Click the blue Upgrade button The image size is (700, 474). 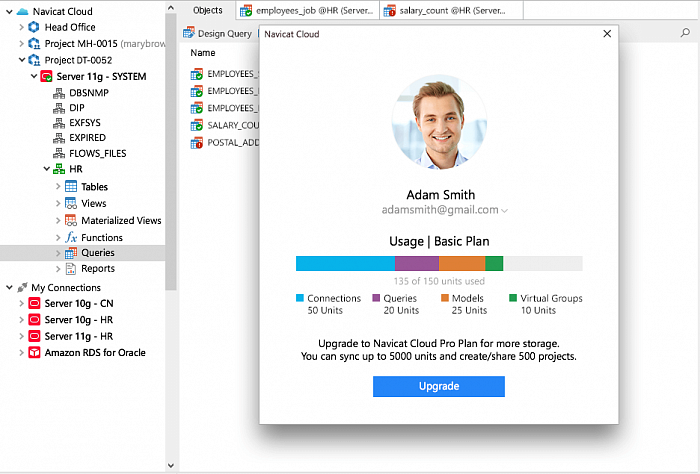(438, 386)
